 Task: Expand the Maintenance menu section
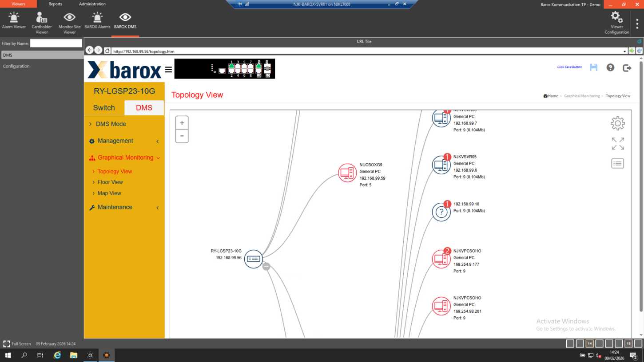[x=115, y=207]
